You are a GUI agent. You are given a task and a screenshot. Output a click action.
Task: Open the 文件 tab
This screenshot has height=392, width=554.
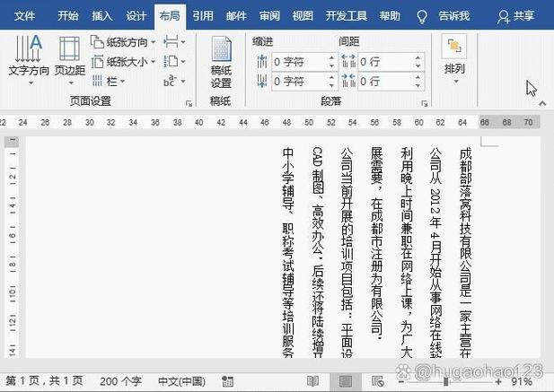pos(24,16)
